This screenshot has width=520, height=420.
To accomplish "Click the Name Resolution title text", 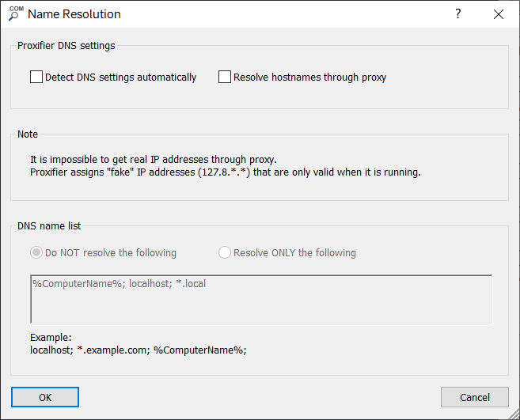I will point(74,14).
